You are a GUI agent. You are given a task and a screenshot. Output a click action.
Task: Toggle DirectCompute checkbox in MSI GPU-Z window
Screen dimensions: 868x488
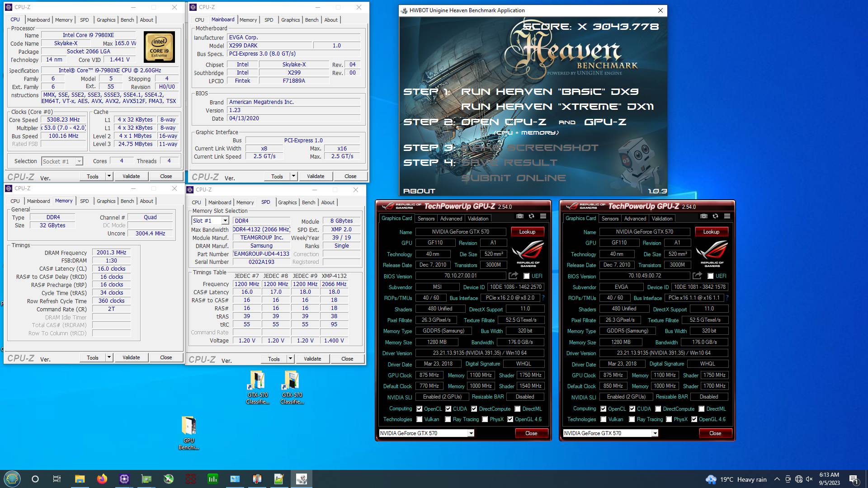[474, 409]
